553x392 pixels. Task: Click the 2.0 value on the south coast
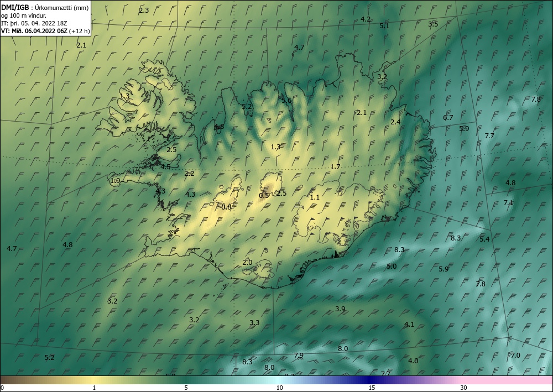click(248, 262)
